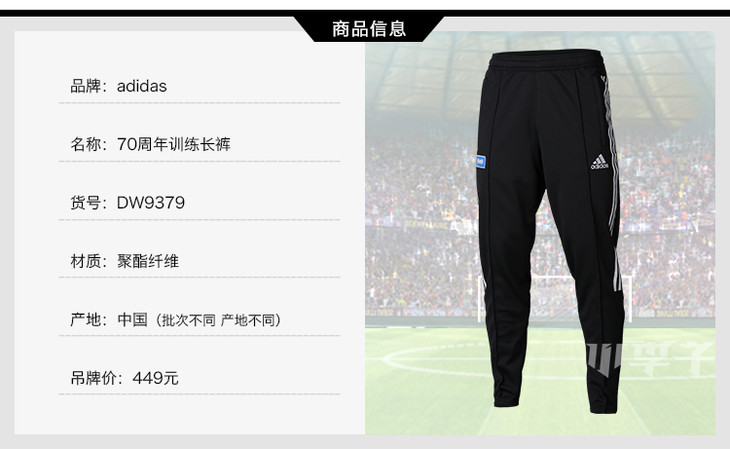Viewport: 730px width, 449px height.
Task: Click the elastic waistband of the pants
Action: coord(547,61)
